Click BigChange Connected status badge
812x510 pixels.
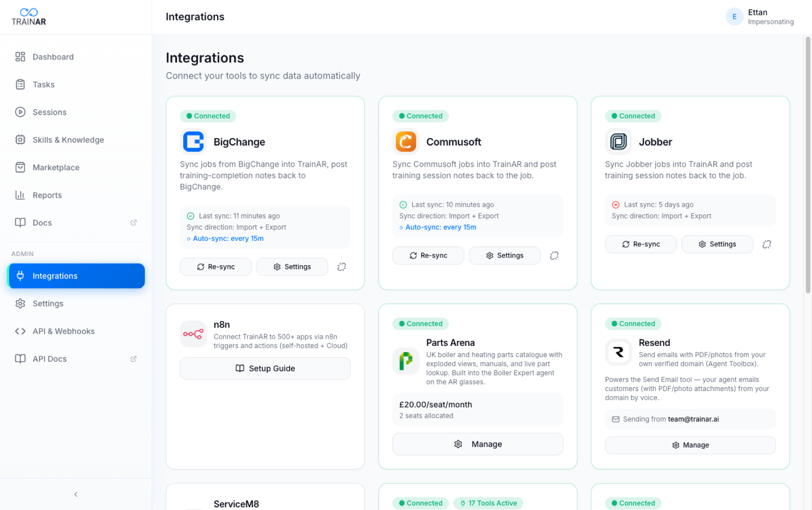point(208,116)
